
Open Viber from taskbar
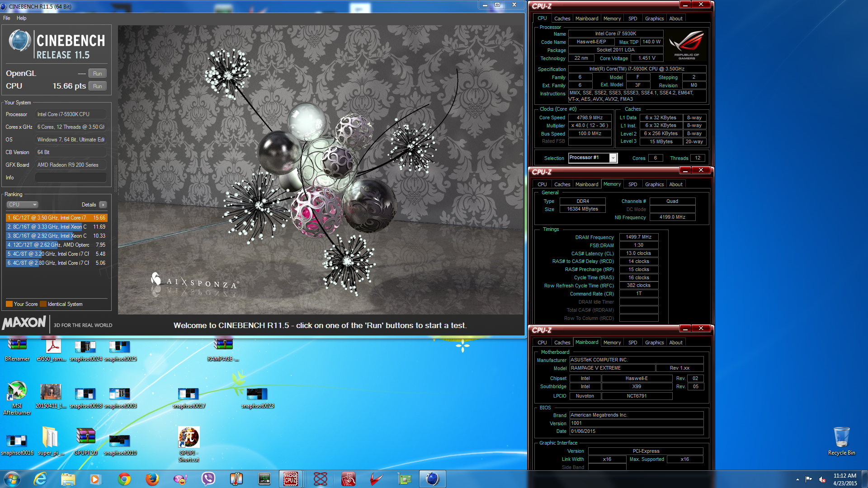pyautogui.click(x=208, y=479)
